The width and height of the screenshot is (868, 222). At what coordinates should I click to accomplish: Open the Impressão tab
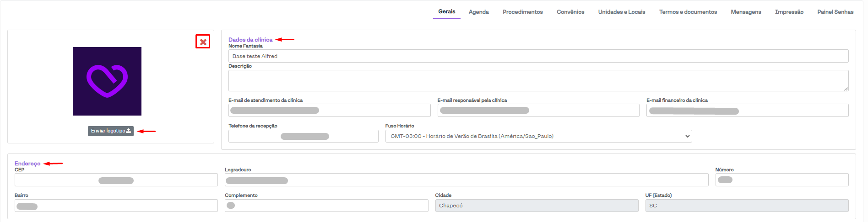[789, 12]
